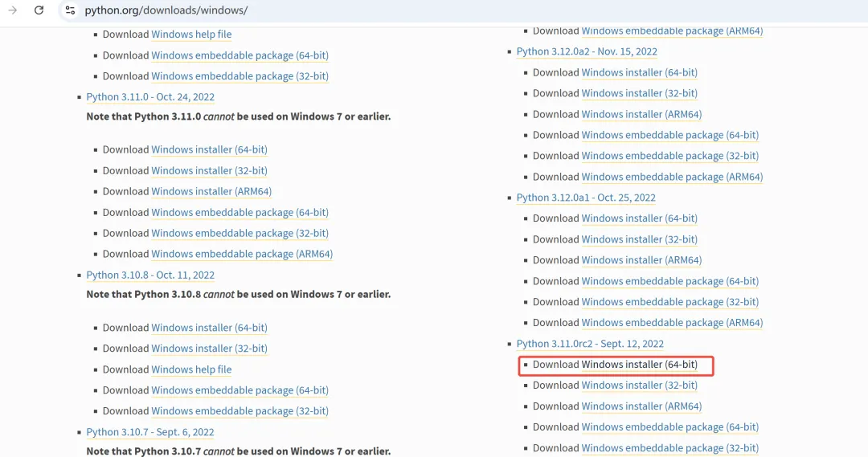Image resolution: width=868 pixels, height=457 pixels.
Task: Open the Python 3.12.0a2 - Nov. 15, 2022 release link
Action: tap(587, 51)
